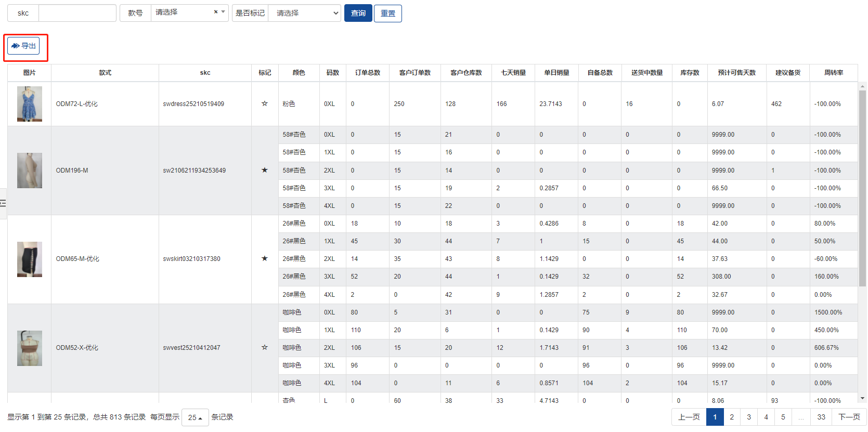Screen dimensions: 868x432
Task: Jump to last page 33
Action: point(821,417)
